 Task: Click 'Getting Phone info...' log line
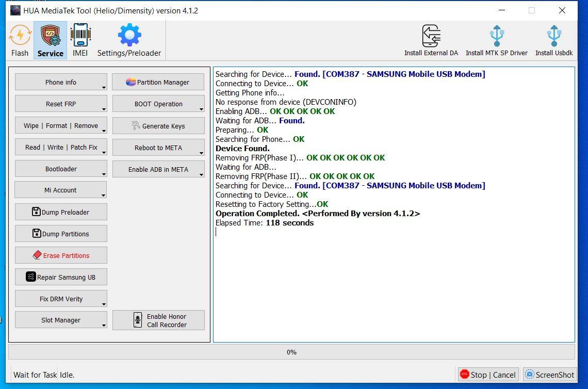tap(250, 93)
